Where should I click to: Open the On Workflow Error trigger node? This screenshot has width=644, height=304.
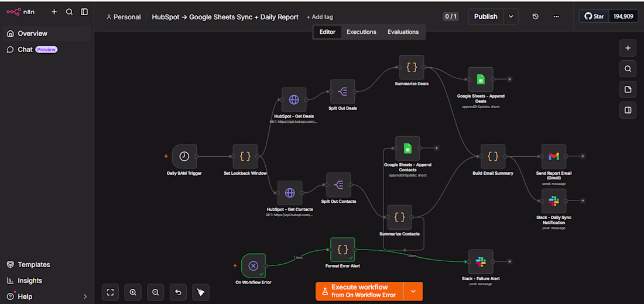tap(254, 266)
